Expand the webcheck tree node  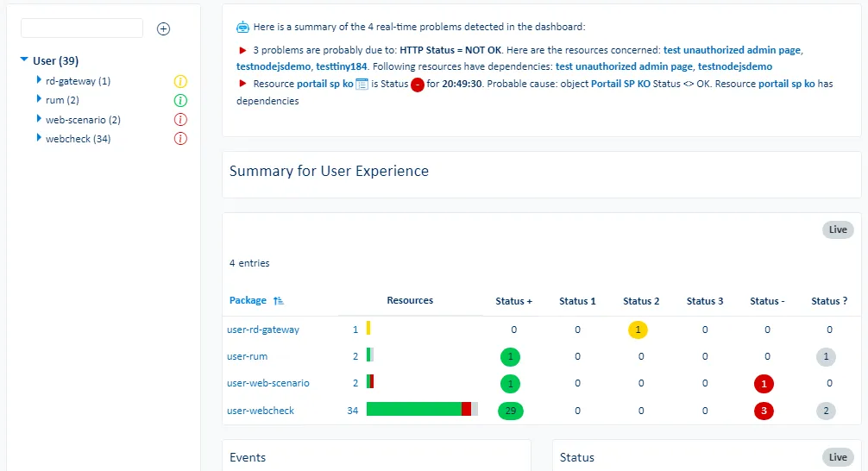[x=39, y=138]
